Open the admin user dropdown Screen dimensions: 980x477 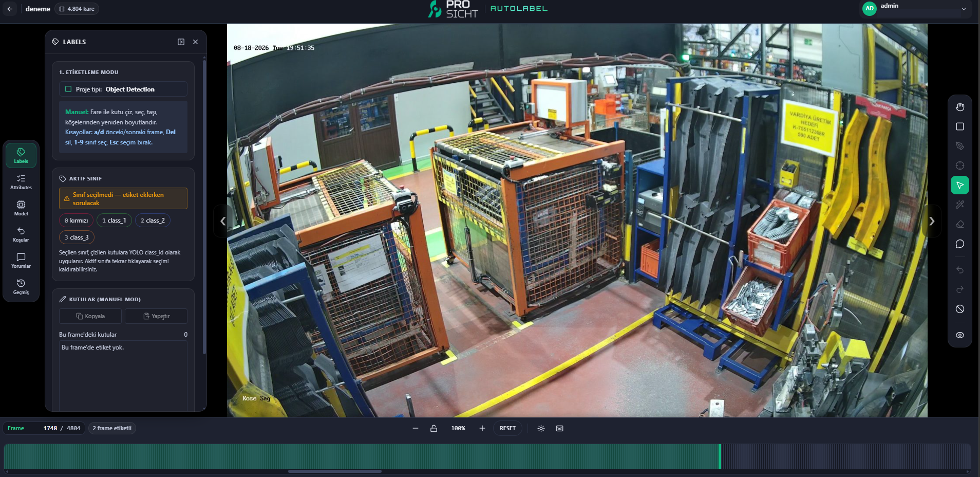pos(916,9)
